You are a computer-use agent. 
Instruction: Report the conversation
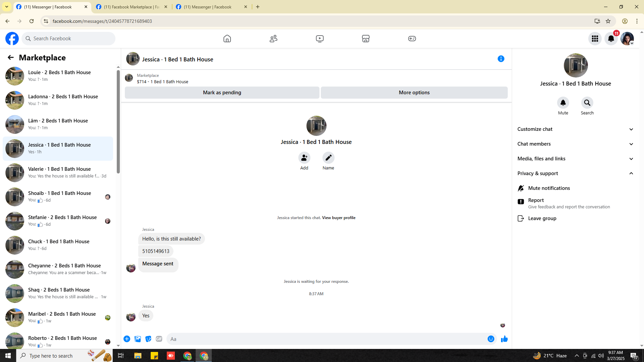[x=576, y=203]
